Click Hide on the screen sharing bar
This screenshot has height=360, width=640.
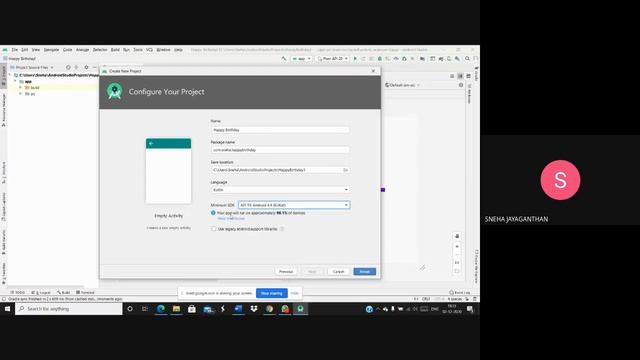click(x=295, y=293)
